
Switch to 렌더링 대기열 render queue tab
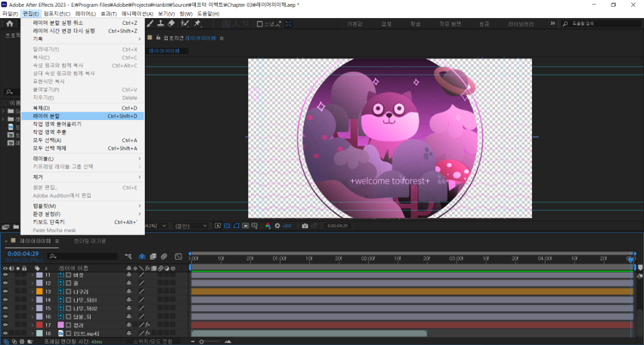pyautogui.click(x=89, y=241)
